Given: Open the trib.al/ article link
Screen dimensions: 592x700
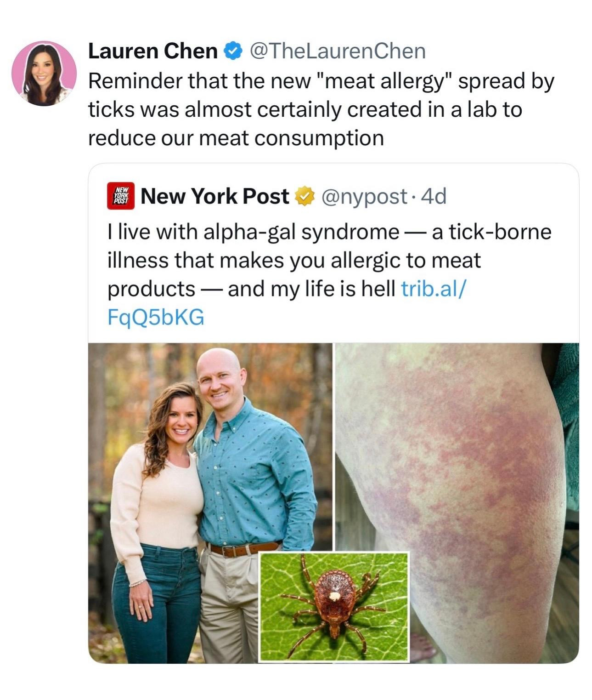Looking at the screenshot, I should tap(433, 289).
